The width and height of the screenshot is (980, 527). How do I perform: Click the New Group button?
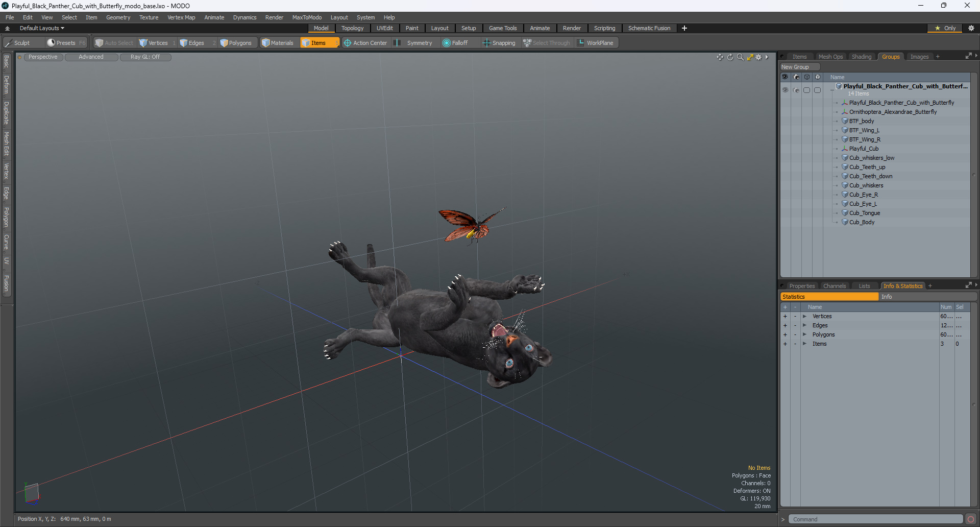(x=799, y=67)
